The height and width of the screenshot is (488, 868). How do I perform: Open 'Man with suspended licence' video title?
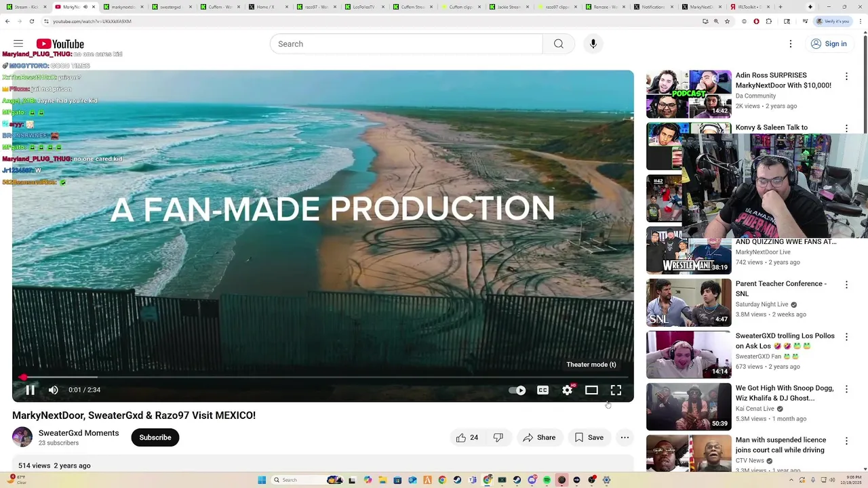(x=781, y=445)
